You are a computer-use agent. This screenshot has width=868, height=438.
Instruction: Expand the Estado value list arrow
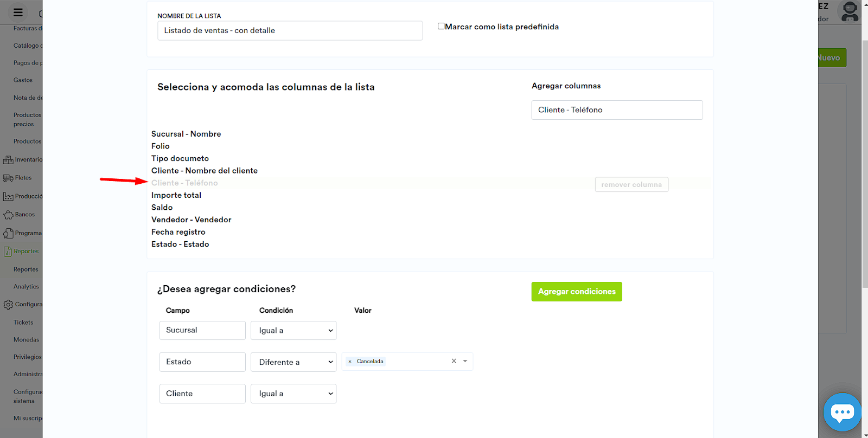[465, 361]
